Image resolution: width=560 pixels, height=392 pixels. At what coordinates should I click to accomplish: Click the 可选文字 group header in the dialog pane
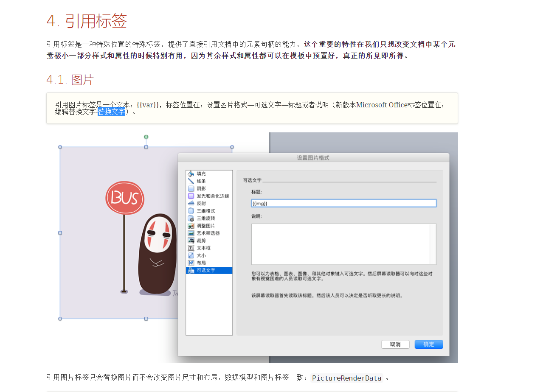(x=252, y=180)
